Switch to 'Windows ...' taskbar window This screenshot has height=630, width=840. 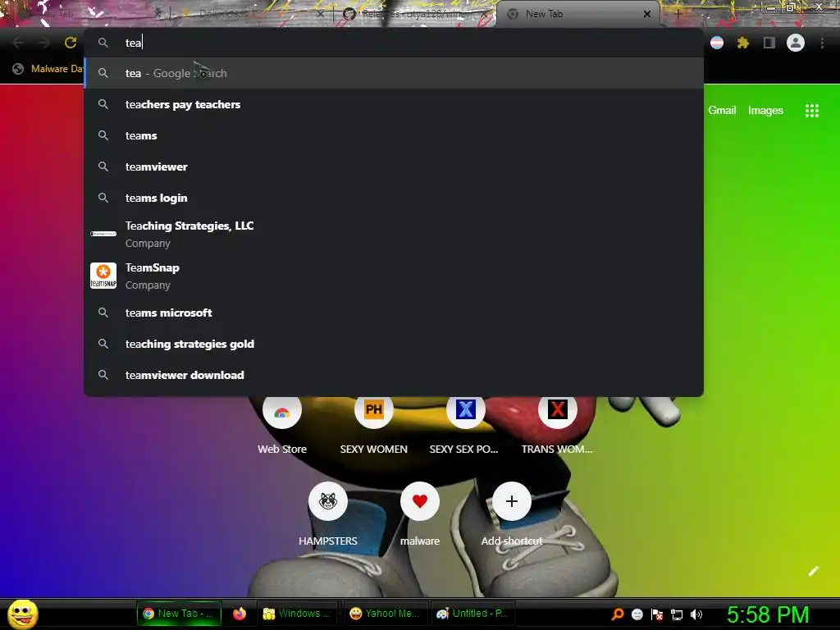tap(298, 614)
